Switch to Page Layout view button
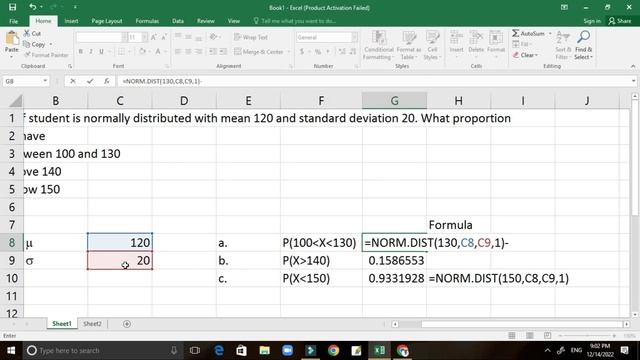Image resolution: width=640 pixels, height=360 pixels. (x=530, y=336)
